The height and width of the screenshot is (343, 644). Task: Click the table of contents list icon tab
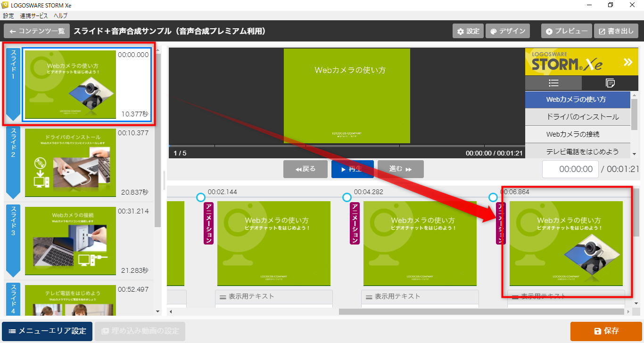tap(553, 83)
